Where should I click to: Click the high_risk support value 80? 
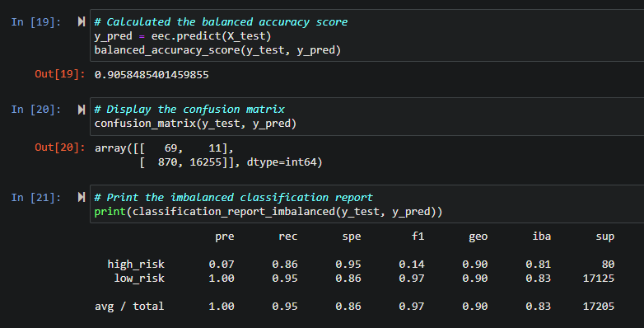coord(609,264)
